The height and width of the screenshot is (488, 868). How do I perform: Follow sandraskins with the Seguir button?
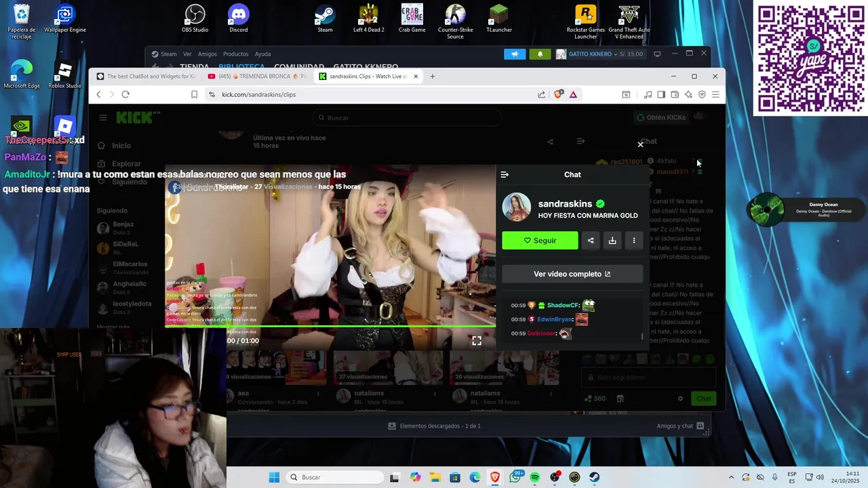tap(540, 241)
